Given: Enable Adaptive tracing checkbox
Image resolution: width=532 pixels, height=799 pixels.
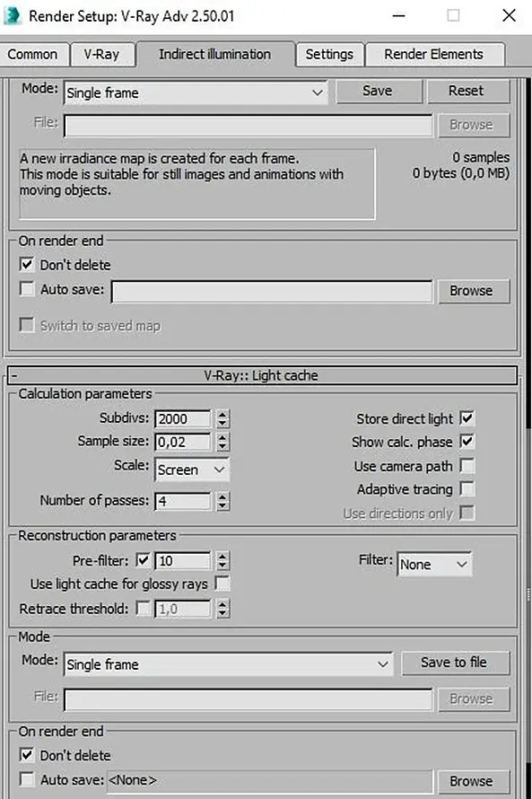Looking at the screenshot, I should click(x=467, y=489).
